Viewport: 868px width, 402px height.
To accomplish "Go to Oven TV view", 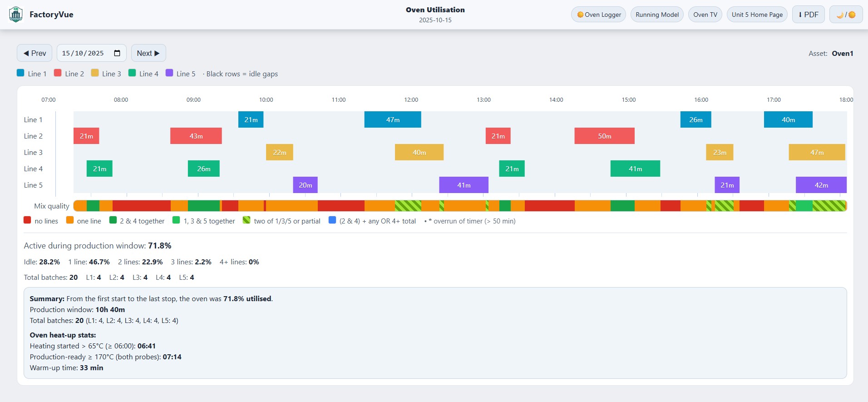I will (705, 15).
